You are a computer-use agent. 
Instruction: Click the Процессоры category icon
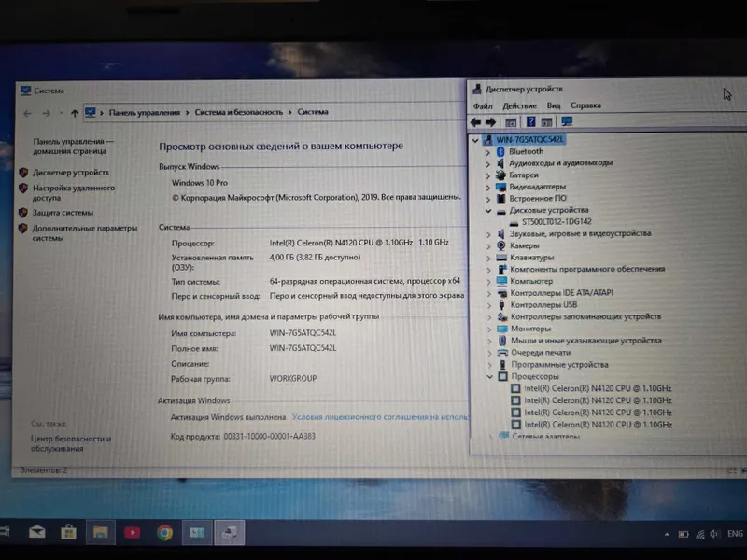pos(502,377)
